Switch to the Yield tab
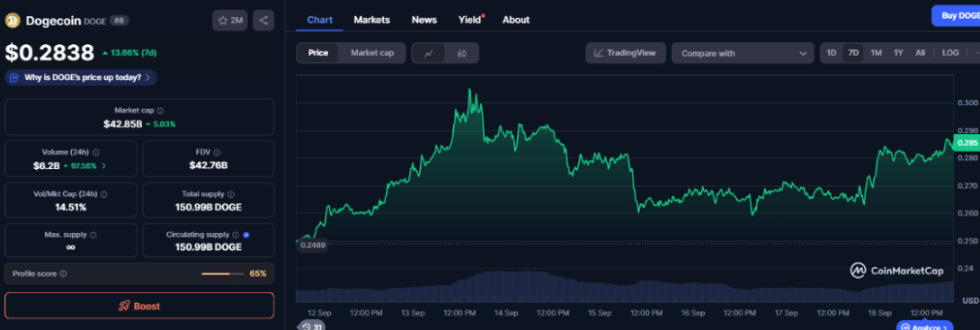This screenshot has width=980, height=330. pos(470,20)
